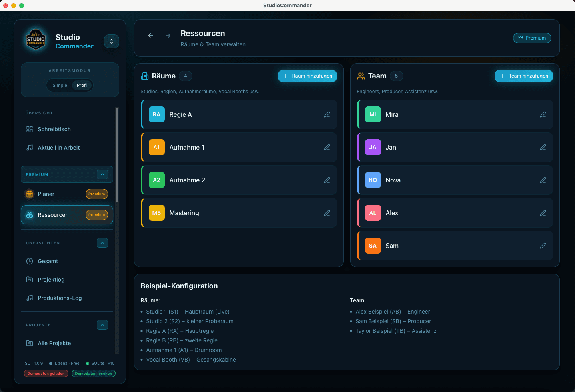Screen dimensions: 575x392
Task: Open the Studio Commander switcher dropdown
Action: point(112,41)
